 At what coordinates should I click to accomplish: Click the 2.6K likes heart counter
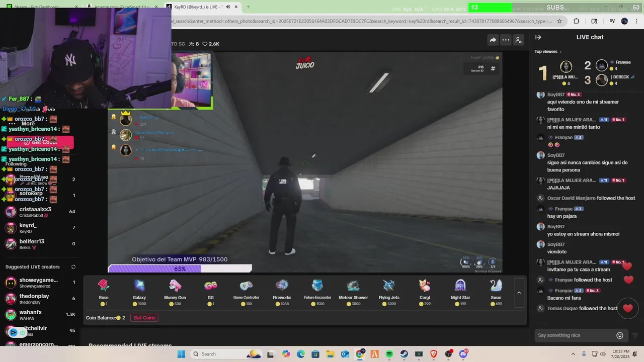(x=211, y=44)
